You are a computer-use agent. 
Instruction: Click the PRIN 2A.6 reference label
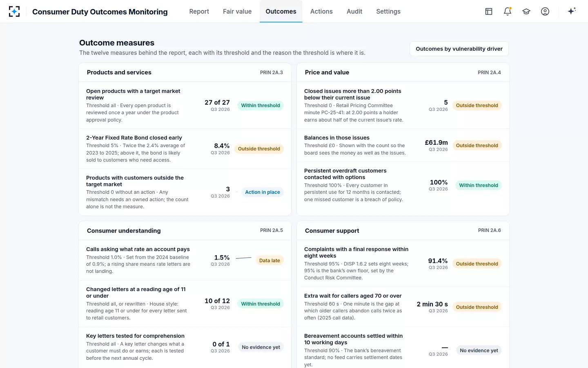click(x=490, y=231)
